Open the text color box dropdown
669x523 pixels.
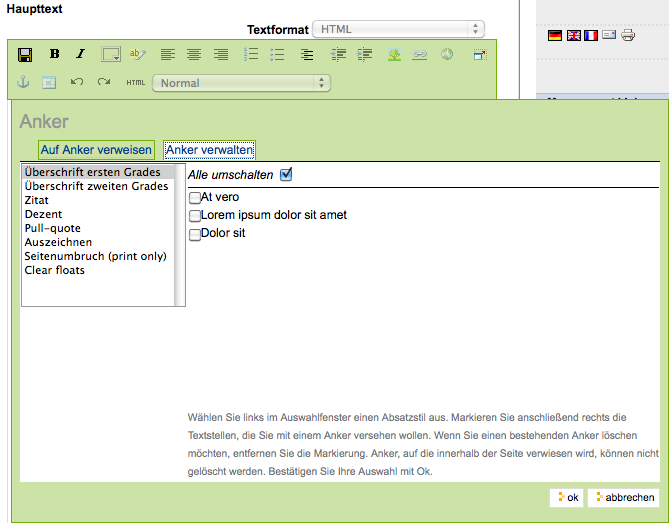[x=111, y=54]
